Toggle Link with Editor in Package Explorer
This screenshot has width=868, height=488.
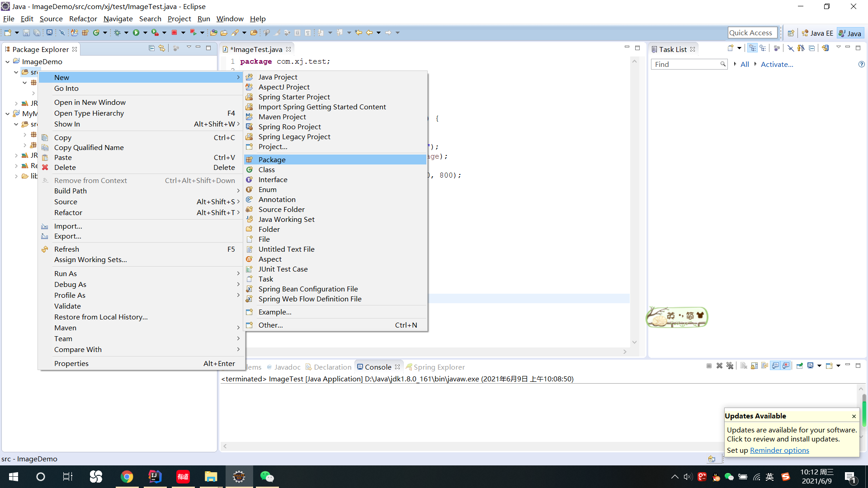(162, 48)
